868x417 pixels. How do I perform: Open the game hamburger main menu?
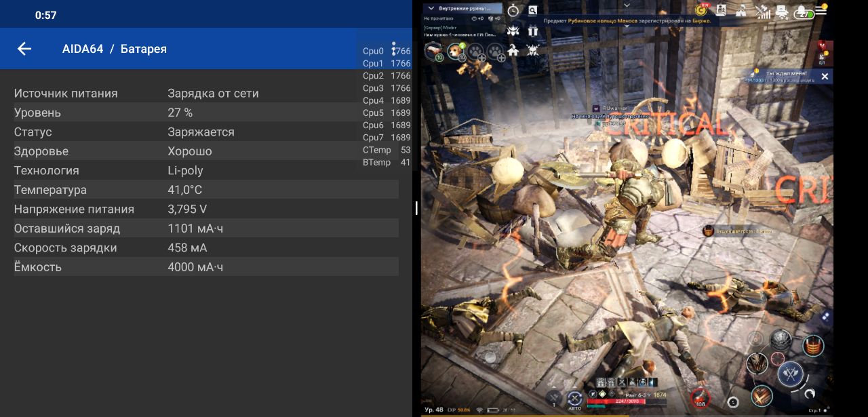click(821, 10)
